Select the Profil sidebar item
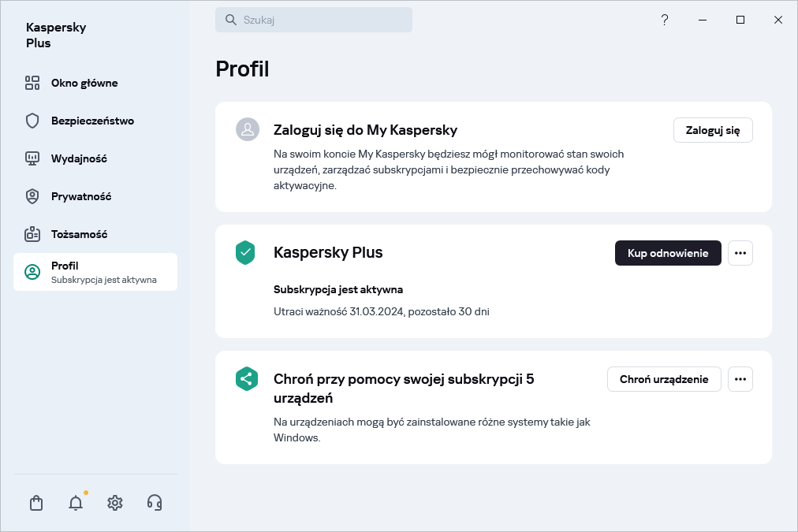The height and width of the screenshot is (532, 798). [95, 272]
